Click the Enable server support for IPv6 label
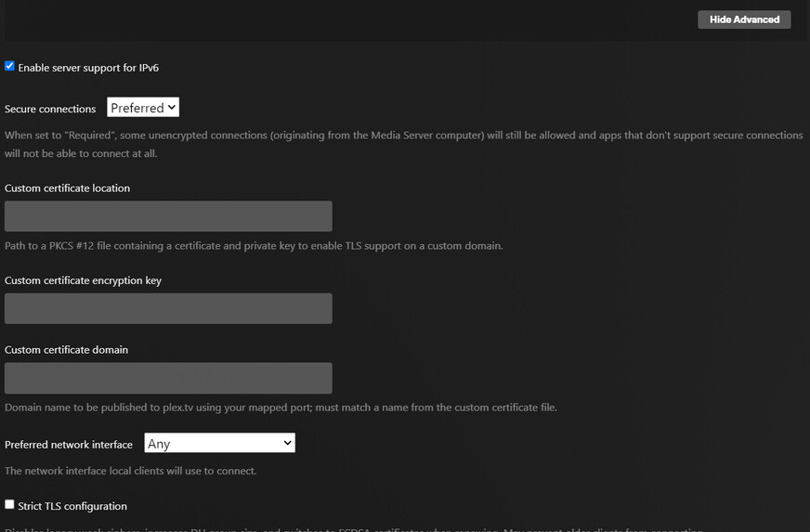 88,68
